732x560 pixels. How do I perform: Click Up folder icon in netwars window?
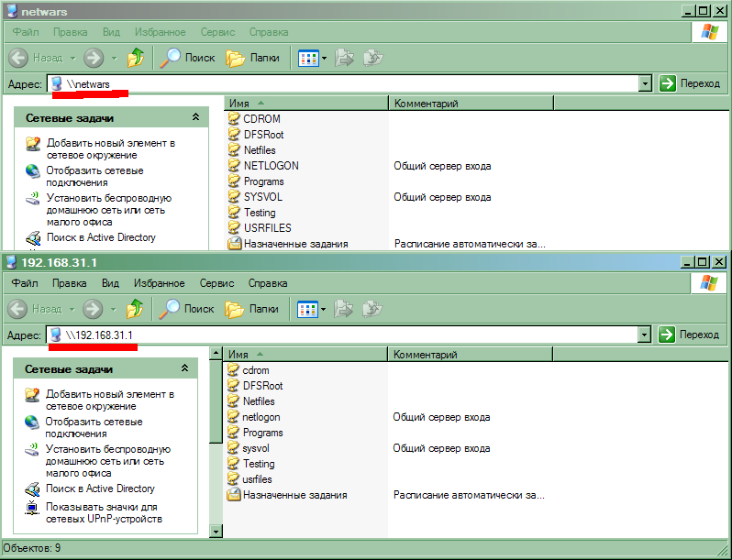(136, 58)
